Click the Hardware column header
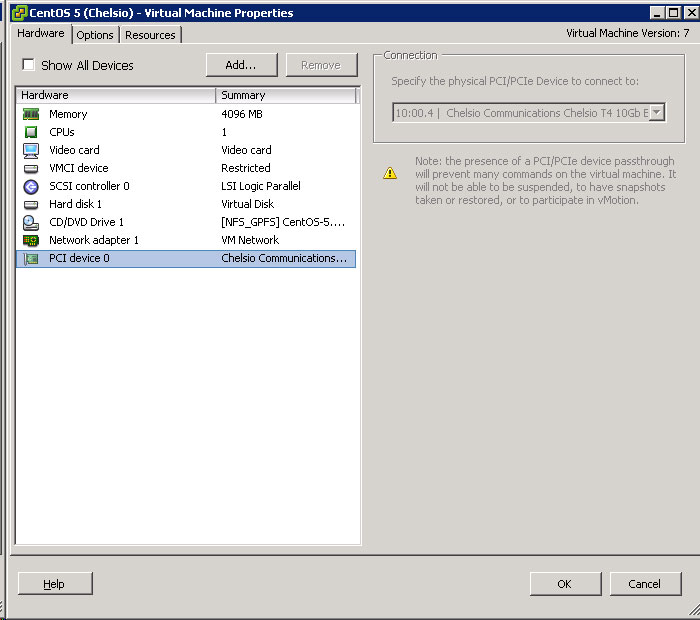This screenshot has height=620, width=700. [x=115, y=95]
